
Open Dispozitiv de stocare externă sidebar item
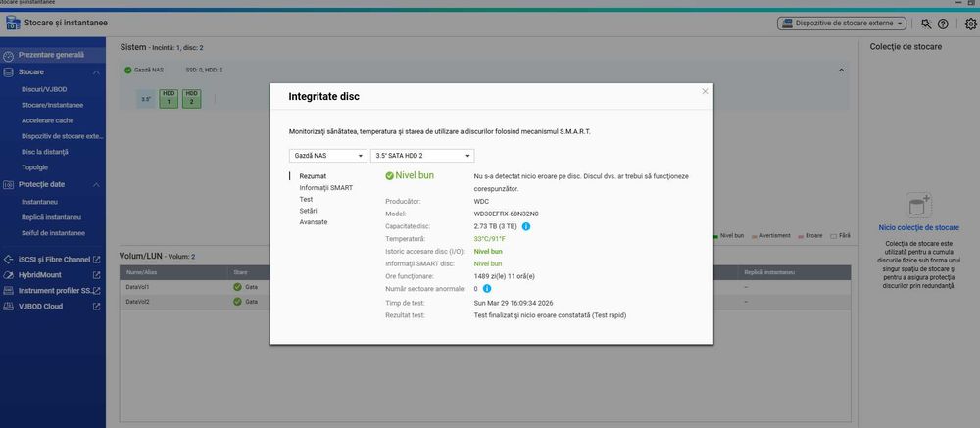click(x=63, y=136)
